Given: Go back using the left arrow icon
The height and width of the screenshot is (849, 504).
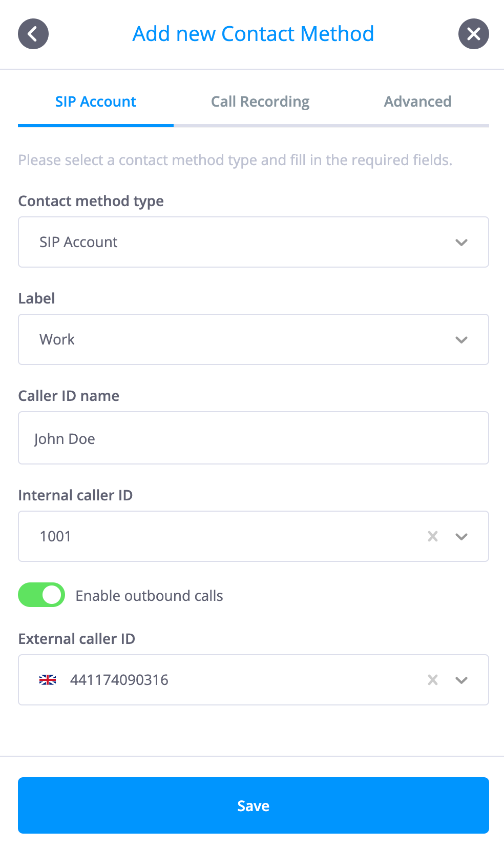Looking at the screenshot, I should (x=33, y=34).
